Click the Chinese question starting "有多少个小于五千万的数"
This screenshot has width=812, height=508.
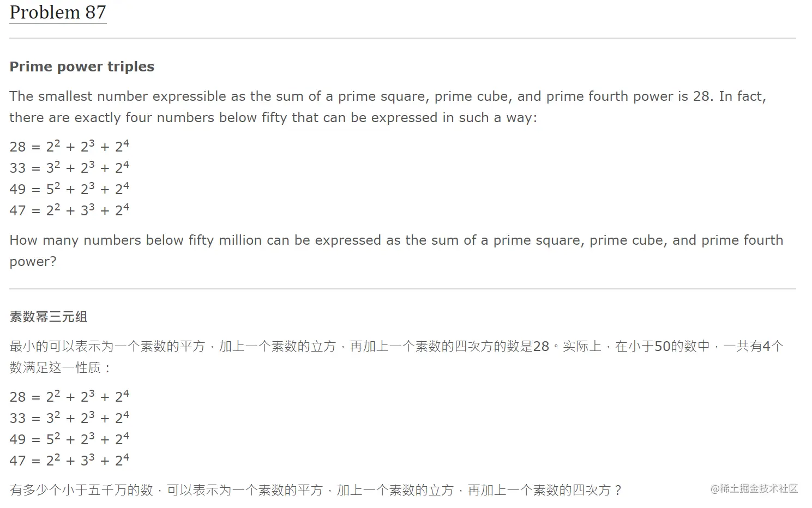315,490
